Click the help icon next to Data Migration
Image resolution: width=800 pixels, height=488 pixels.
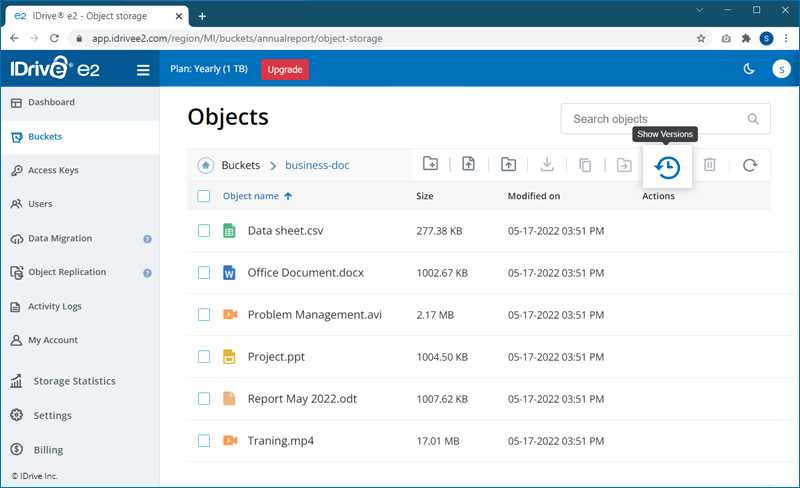(147, 239)
